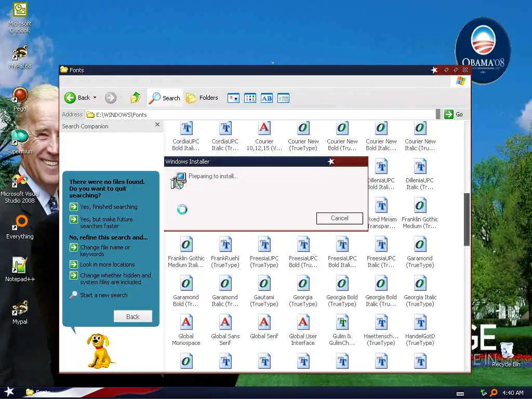The height and width of the screenshot is (399, 532).
Task: Click the Fonts window vertical scrollbar thumb
Action: click(467, 219)
